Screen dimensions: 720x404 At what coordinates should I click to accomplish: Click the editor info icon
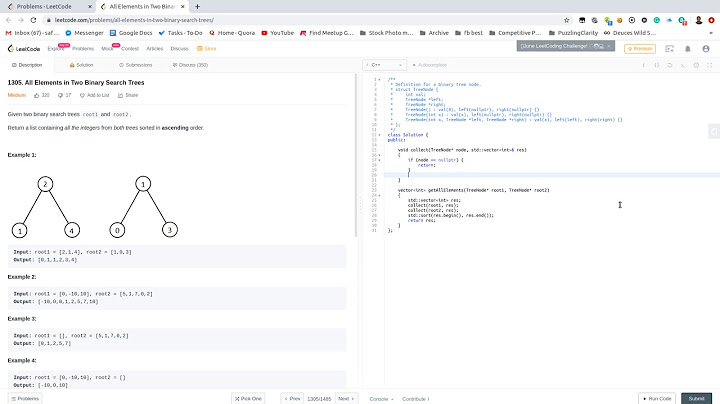tap(643, 65)
